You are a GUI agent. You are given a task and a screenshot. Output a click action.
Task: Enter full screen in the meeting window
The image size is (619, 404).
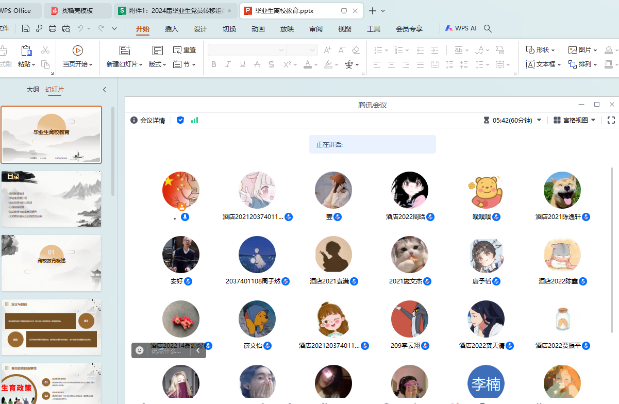click(x=611, y=120)
